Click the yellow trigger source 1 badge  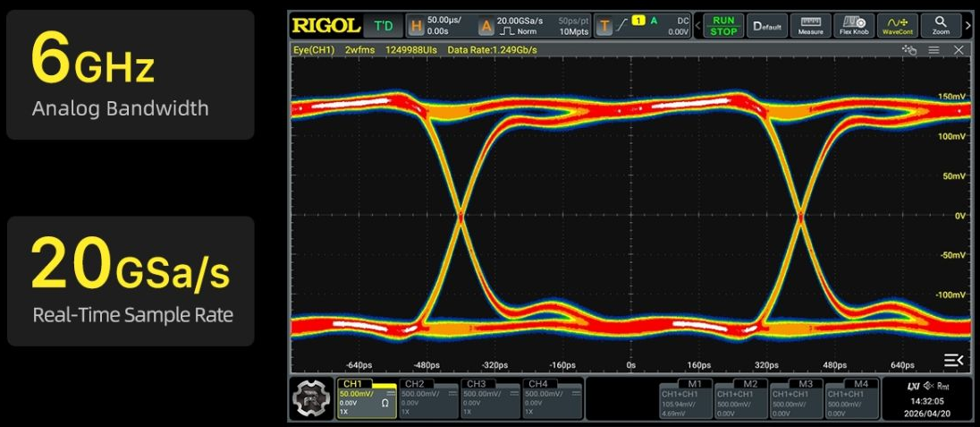pos(638,21)
